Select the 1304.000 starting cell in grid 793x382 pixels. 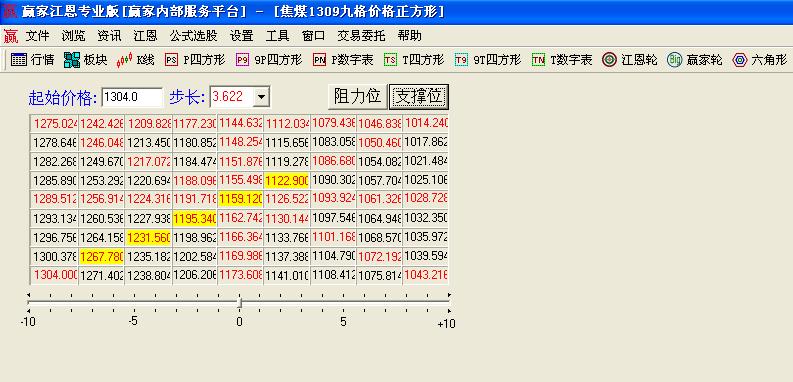pyautogui.click(x=55, y=275)
